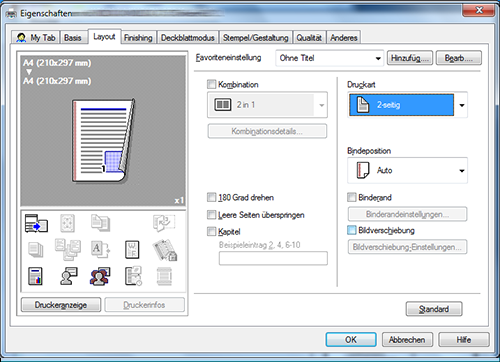The width and height of the screenshot is (500, 362).
Task: Click the Hinzufüg... button
Action: [410, 58]
